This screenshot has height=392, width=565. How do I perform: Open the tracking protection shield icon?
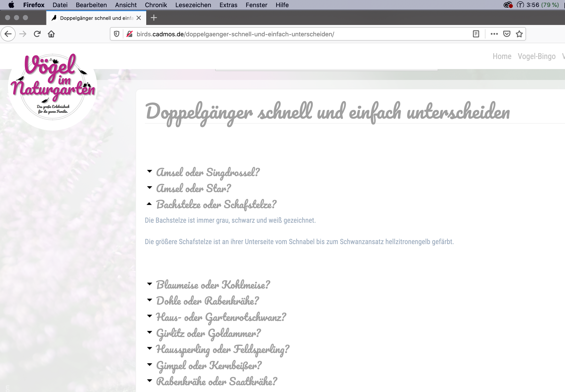[117, 34]
